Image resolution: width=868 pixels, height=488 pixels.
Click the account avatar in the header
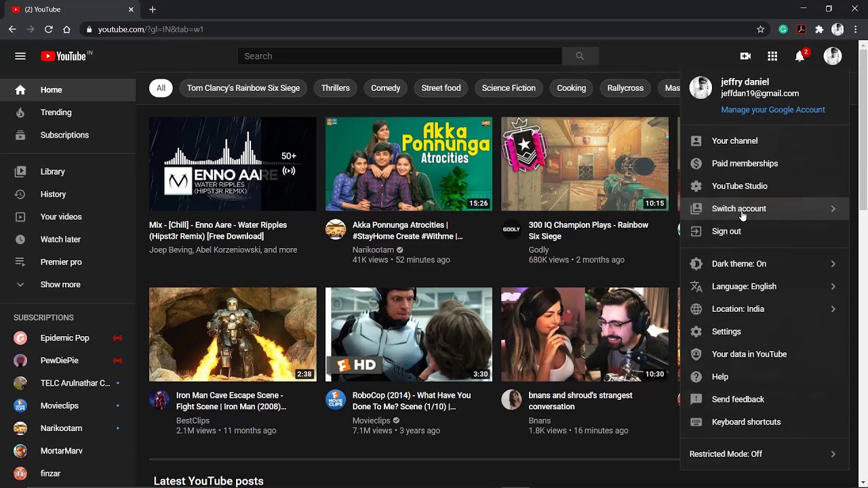click(833, 56)
